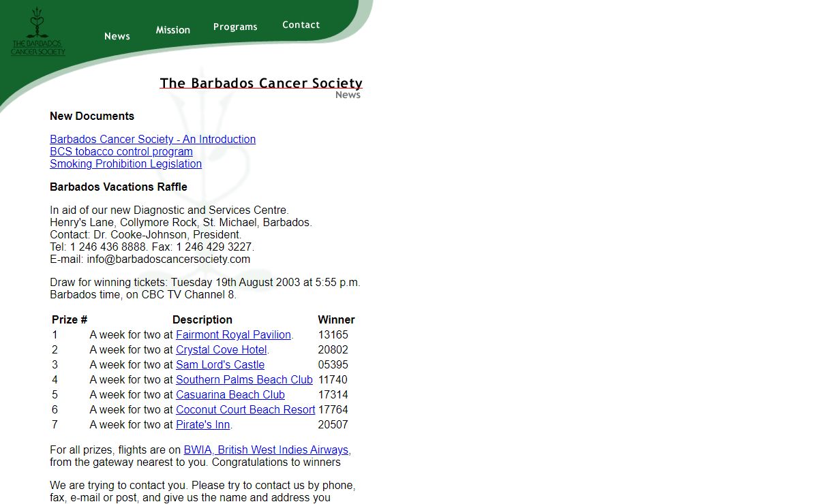Visit the Coconut Court Beach Resort link
The width and height of the screenshot is (818, 504).
tap(245, 409)
